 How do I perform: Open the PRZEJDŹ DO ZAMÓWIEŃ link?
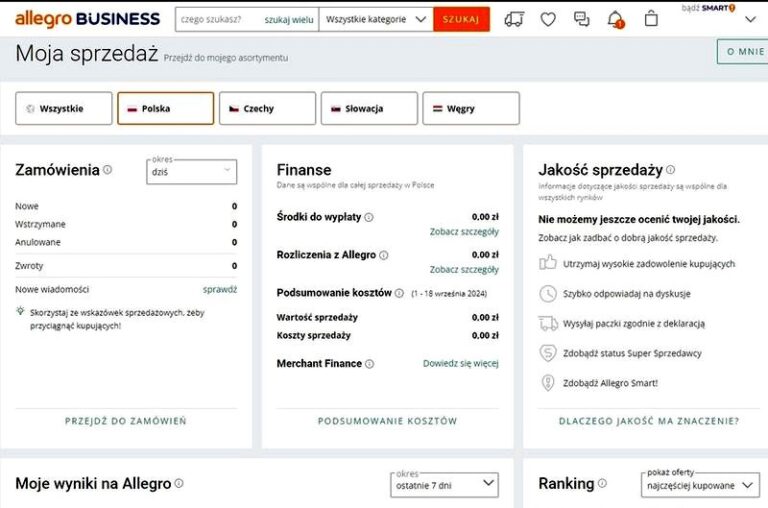point(125,421)
